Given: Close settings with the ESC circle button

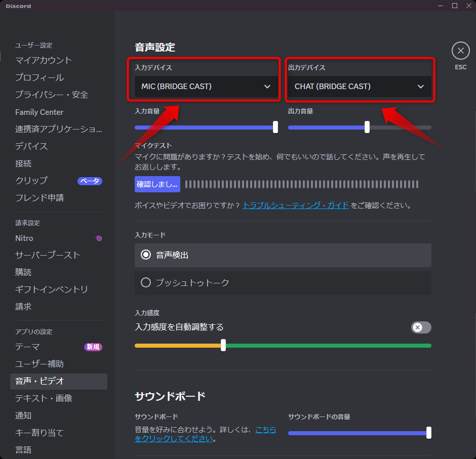Looking at the screenshot, I should (x=460, y=51).
